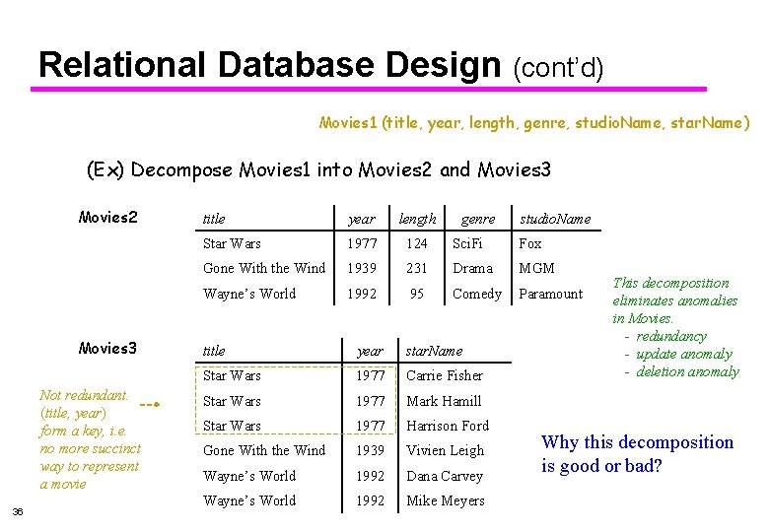The image size is (769, 532).
Task: Click the 'Mark Hamill' cell
Action: click(x=444, y=401)
